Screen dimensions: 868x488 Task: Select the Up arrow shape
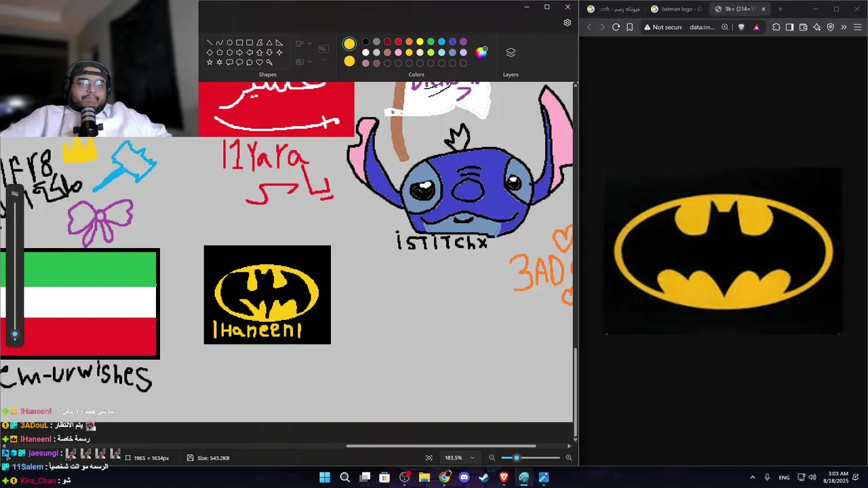259,52
